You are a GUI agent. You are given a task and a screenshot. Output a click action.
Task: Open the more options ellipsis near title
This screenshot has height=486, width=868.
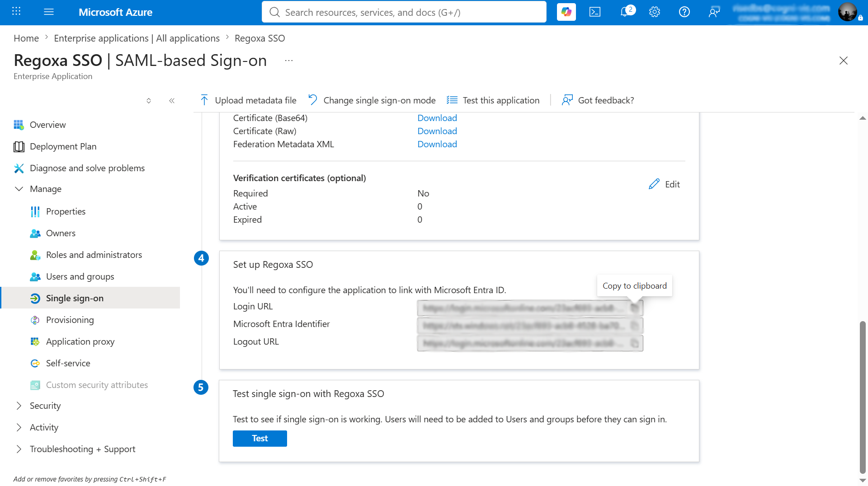(289, 61)
